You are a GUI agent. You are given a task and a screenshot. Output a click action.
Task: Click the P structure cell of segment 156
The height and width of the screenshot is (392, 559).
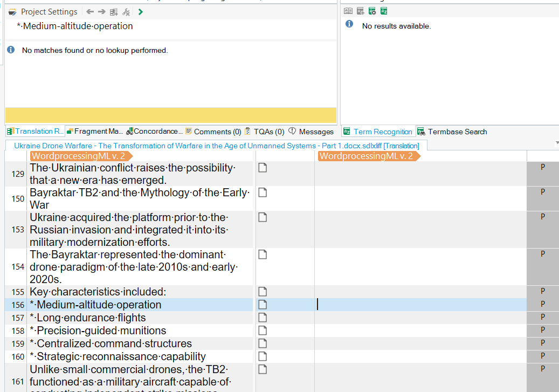click(543, 305)
